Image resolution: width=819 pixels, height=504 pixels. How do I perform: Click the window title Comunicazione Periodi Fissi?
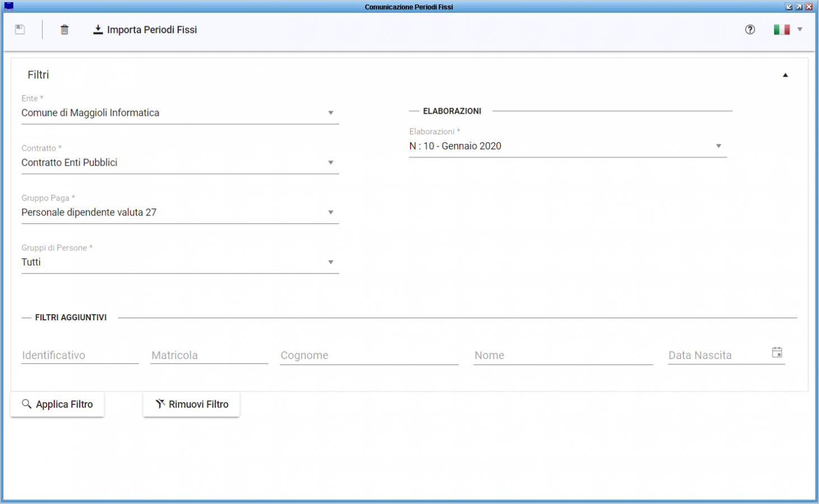[409, 7]
